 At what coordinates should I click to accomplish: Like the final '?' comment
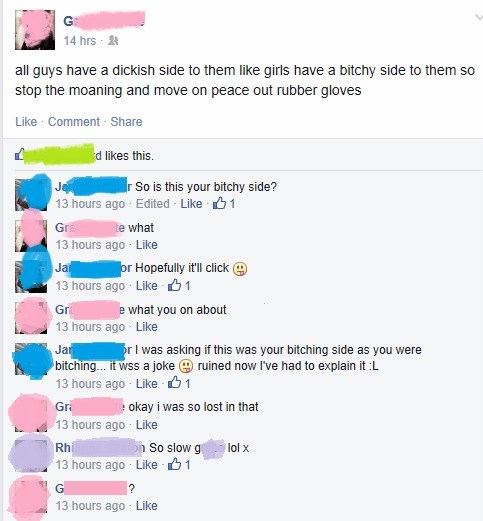point(147,506)
